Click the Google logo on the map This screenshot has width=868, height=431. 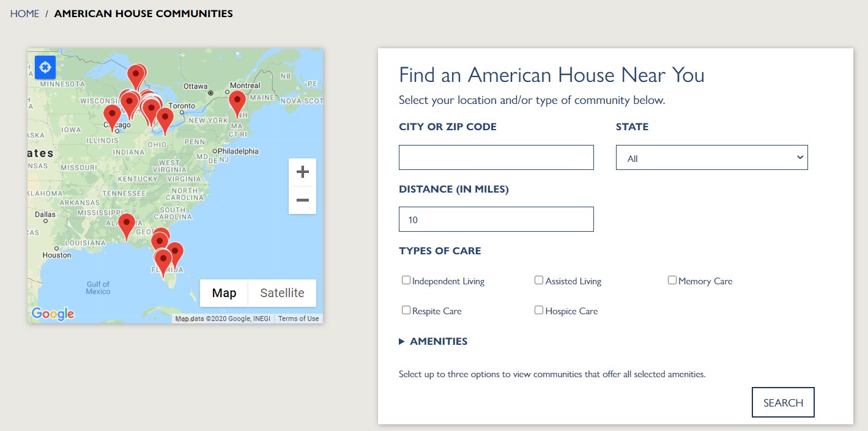(x=53, y=314)
